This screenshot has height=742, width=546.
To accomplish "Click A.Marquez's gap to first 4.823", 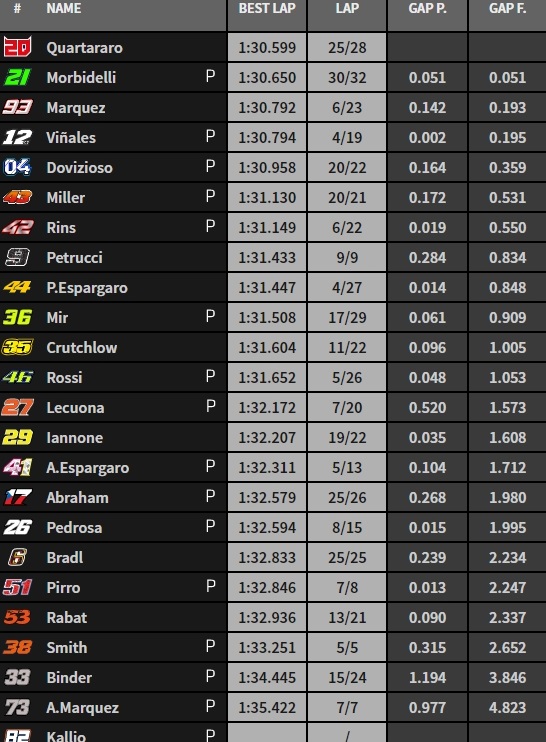I will pos(507,707).
